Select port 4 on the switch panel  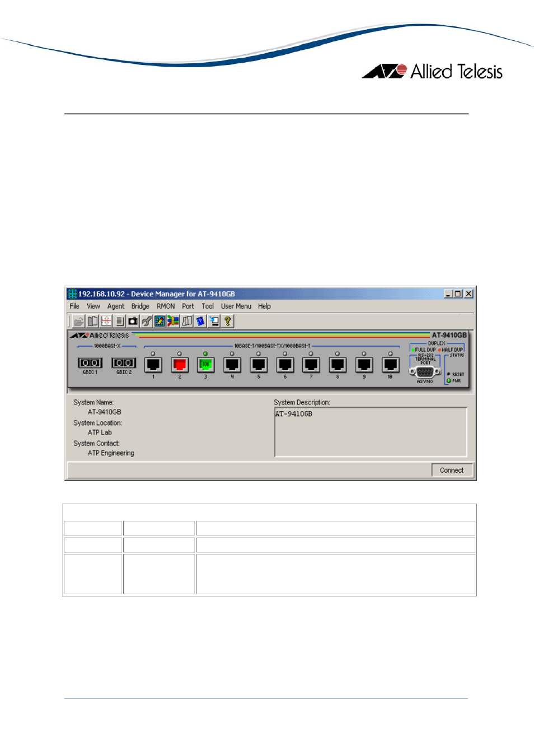click(232, 365)
